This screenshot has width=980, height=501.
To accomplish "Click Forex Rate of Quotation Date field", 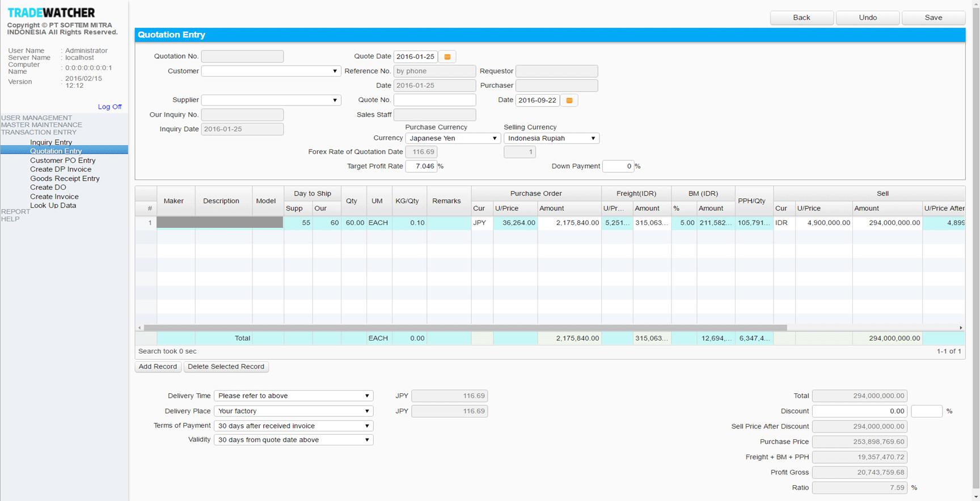I will pos(421,152).
